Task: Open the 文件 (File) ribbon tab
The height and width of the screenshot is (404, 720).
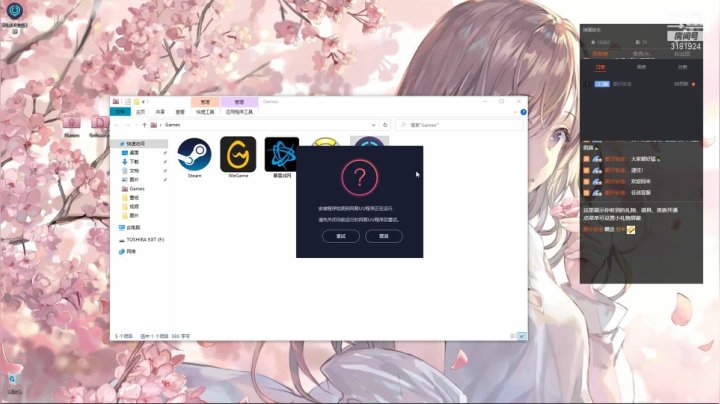Action: pos(120,112)
